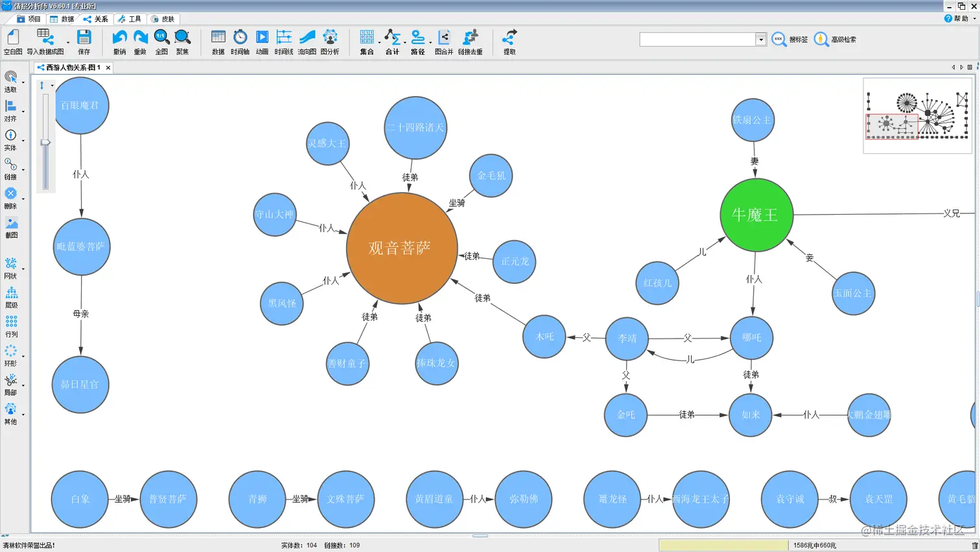
Task: Switch to the 关系 ribbon tab
Action: point(96,19)
